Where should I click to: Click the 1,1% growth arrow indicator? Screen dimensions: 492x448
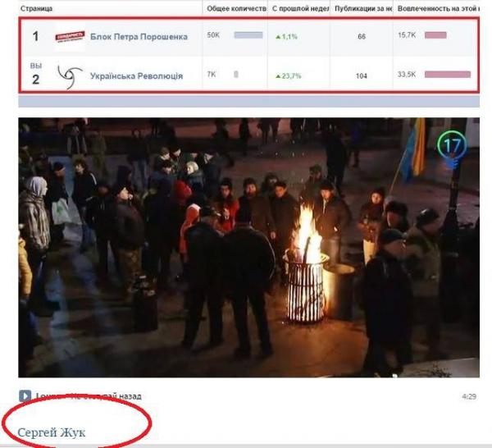[278, 37]
